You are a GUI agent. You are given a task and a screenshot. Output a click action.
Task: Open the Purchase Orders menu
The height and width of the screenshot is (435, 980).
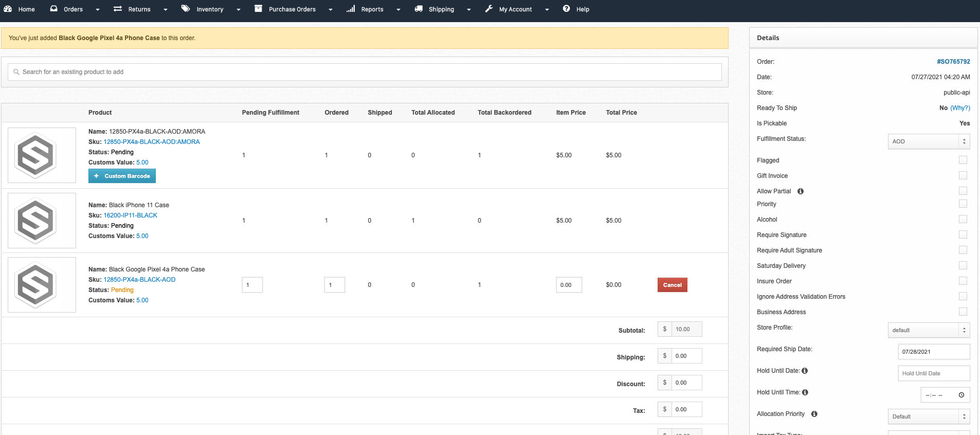click(292, 9)
